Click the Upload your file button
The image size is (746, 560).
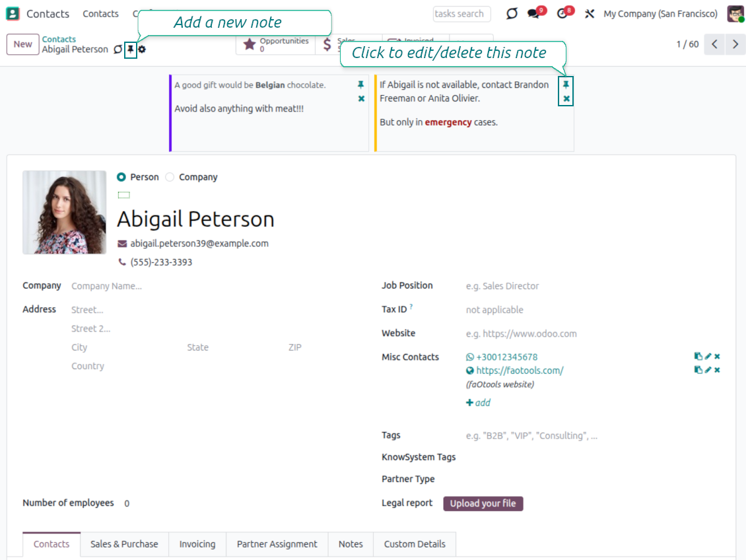[483, 503]
